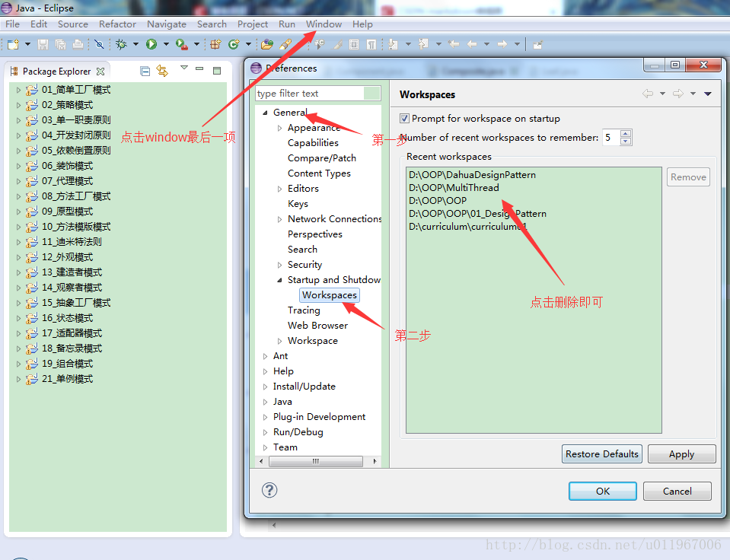Click the Remove button
Screen dimensions: 730x560
coord(688,177)
